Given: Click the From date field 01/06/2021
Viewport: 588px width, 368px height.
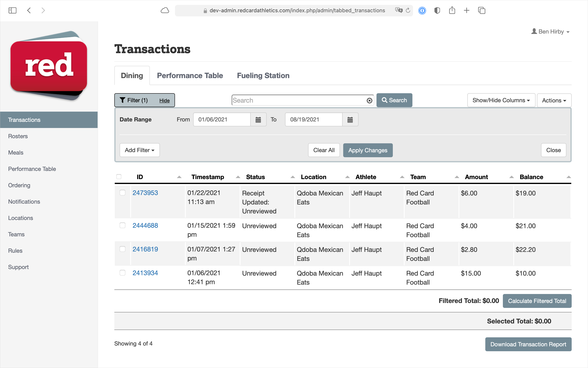Looking at the screenshot, I should pyautogui.click(x=222, y=120).
